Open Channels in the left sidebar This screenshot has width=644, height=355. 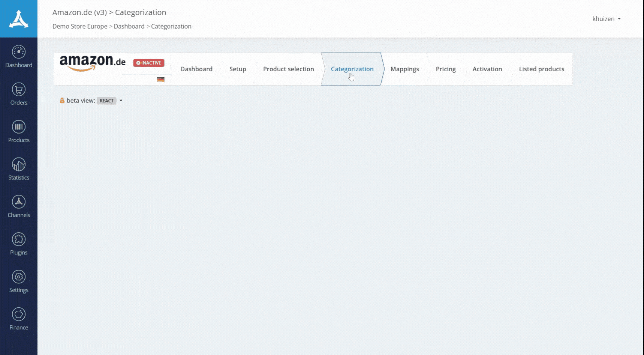(18, 206)
